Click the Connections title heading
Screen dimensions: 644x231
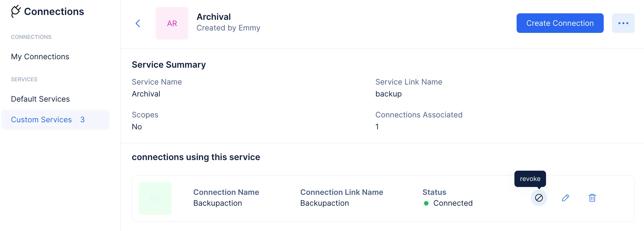click(x=54, y=11)
